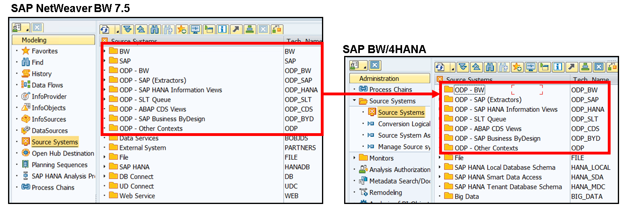Select UD Connect folder in BW 7.5
Image resolution: width=644 pixels, height=208 pixels.
131,186
